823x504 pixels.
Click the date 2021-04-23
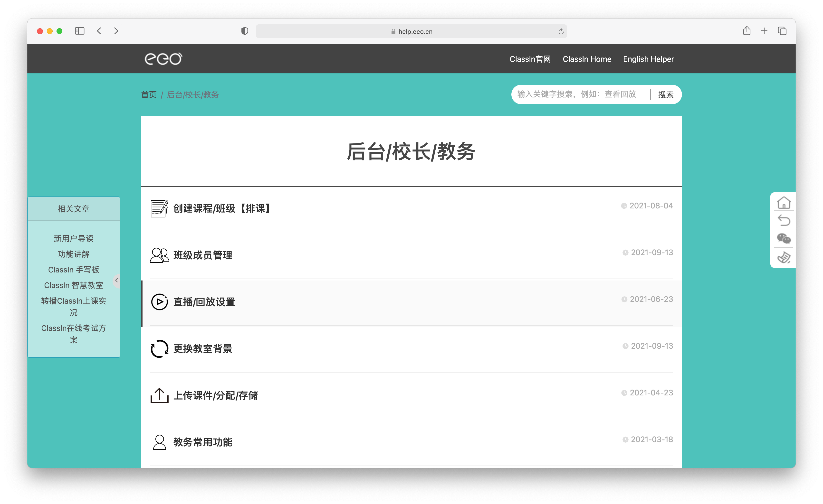651,392
